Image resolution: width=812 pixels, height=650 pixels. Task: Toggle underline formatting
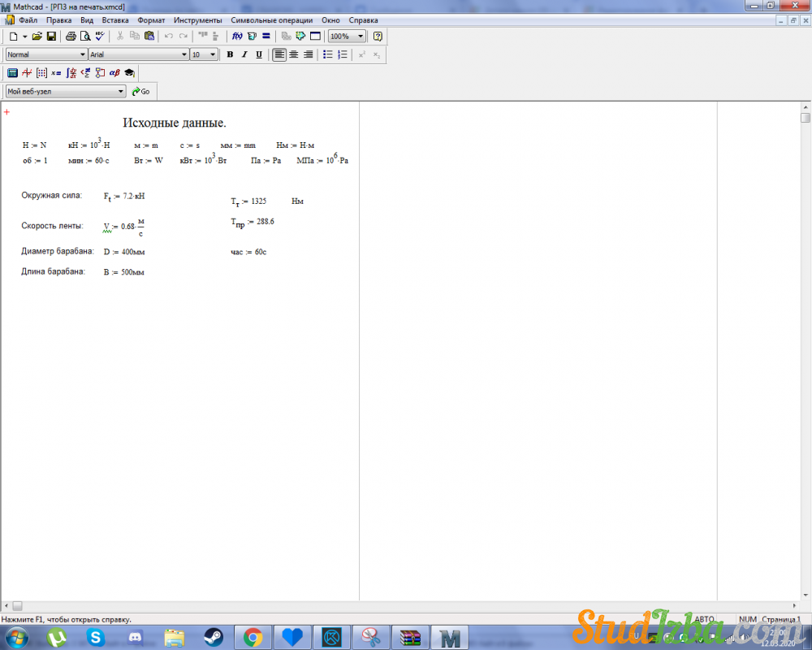tap(259, 54)
